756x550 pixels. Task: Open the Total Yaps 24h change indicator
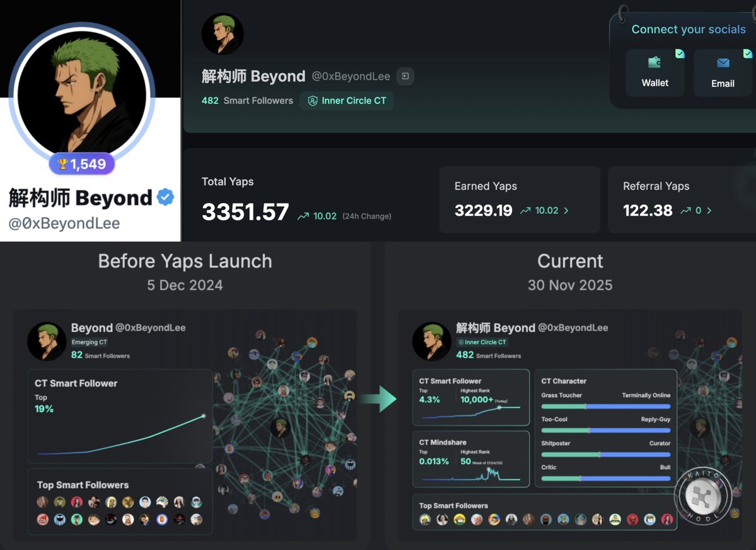344,216
